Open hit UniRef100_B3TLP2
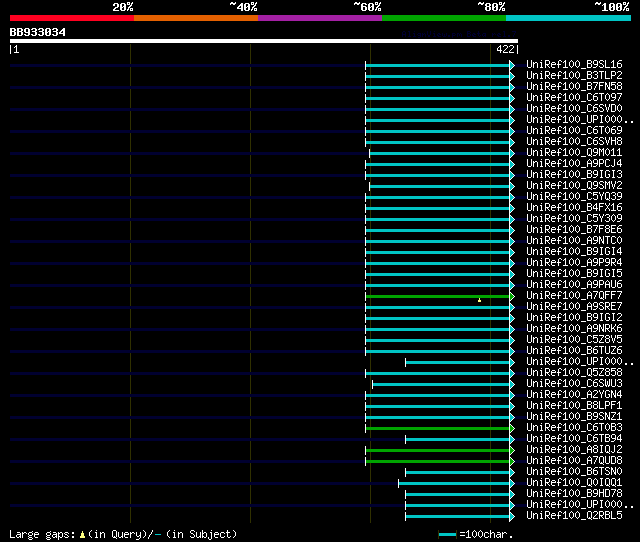This screenshot has height=542, width=640. pyautogui.click(x=574, y=75)
